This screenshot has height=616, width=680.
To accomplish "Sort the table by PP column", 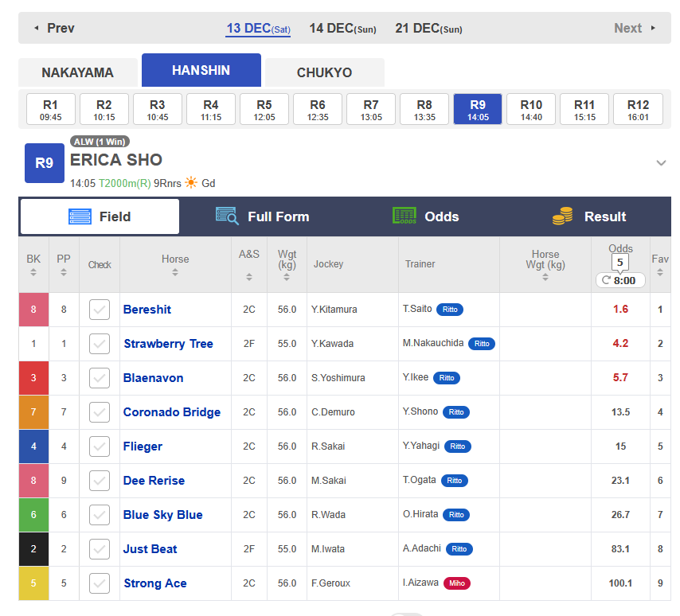I will tap(64, 272).
